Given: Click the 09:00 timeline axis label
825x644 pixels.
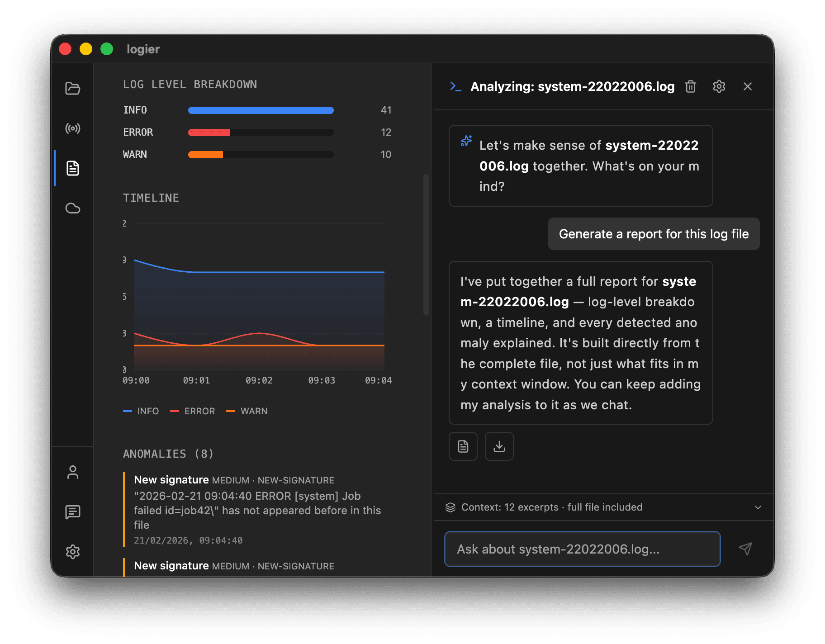Looking at the screenshot, I should (x=136, y=381).
